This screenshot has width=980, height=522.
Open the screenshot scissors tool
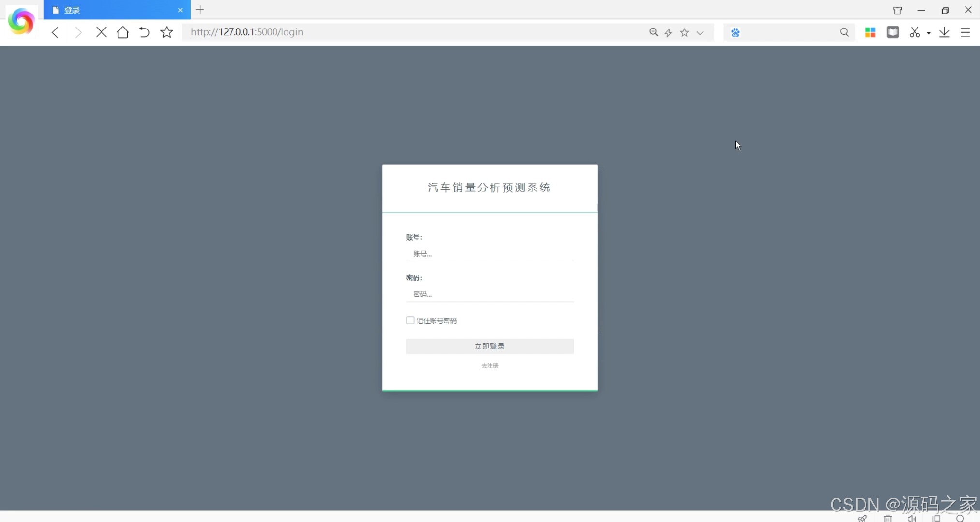pyautogui.click(x=915, y=32)
